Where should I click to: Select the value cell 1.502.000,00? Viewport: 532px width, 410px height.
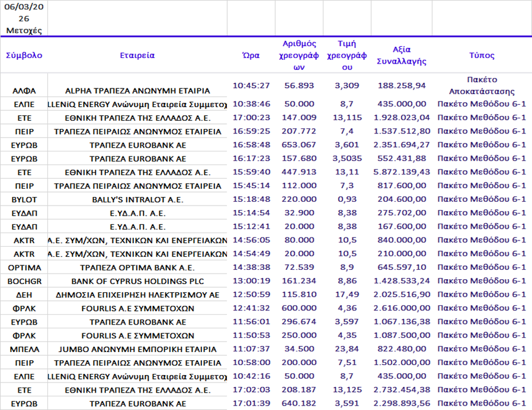tap(402, 363)
